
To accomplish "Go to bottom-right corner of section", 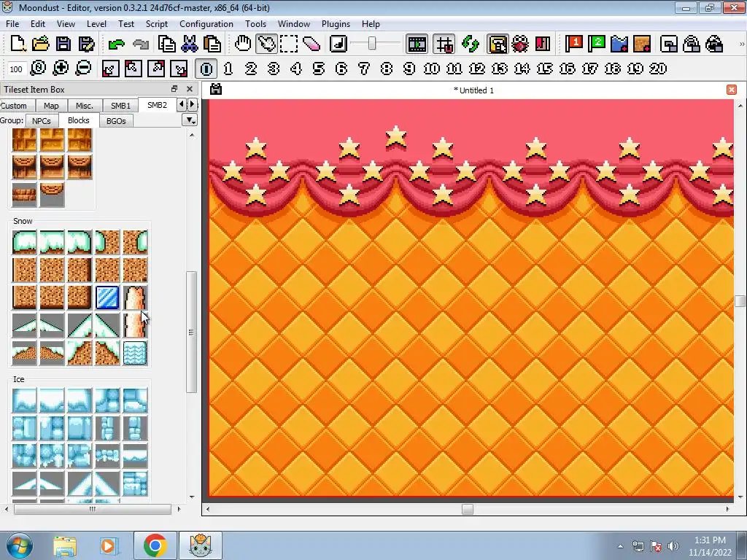I will click(179, 69).
